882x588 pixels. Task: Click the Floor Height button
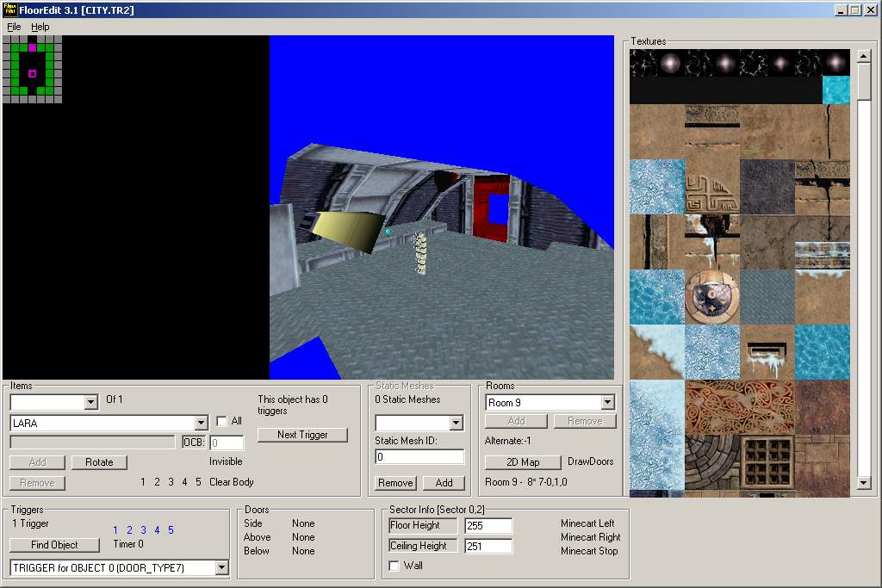coord(422,526)
